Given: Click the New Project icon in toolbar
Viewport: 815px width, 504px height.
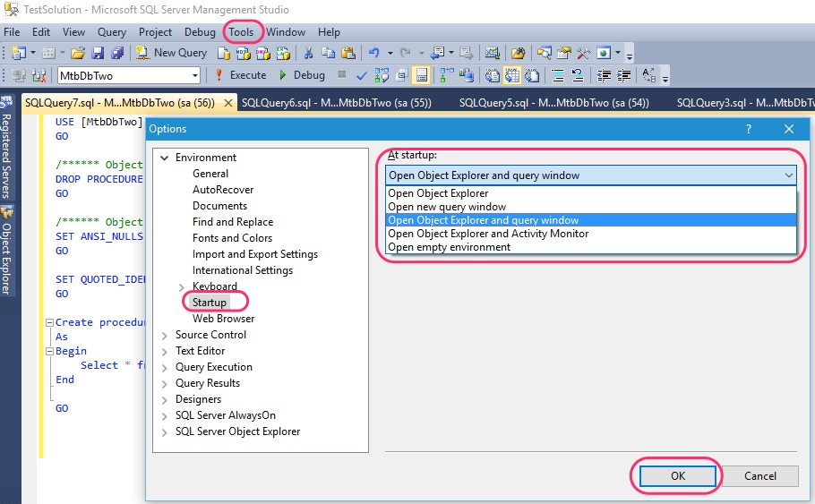Looking at the screenshot, I should 18,53.
